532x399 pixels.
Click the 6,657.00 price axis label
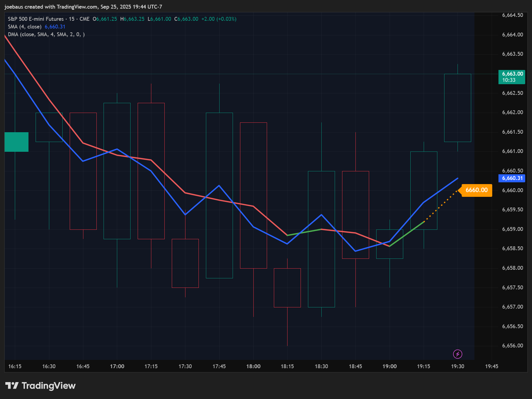click(x=512, y=307)
